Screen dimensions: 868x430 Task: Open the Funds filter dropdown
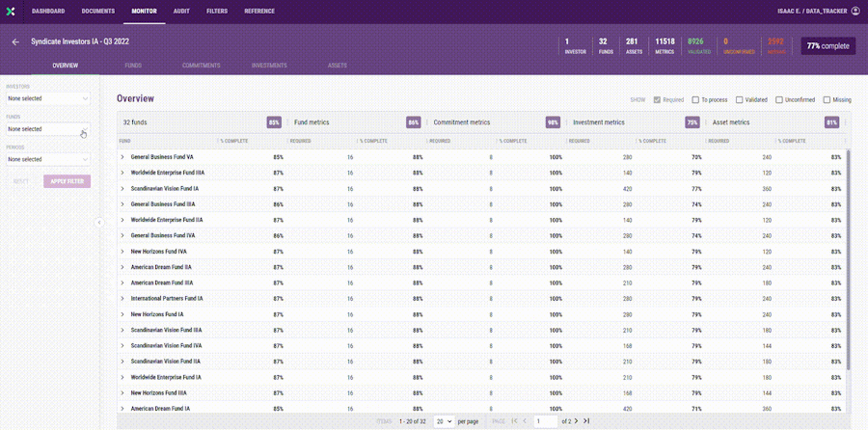(48, 129)
